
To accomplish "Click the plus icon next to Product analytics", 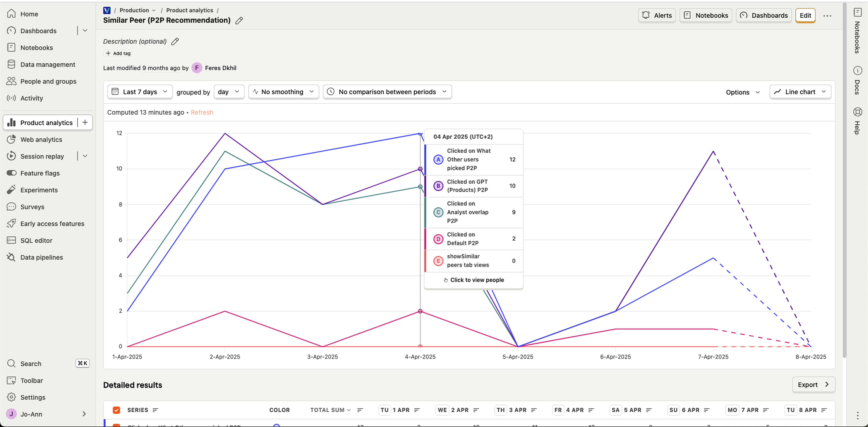I will (x=85, y=123).
